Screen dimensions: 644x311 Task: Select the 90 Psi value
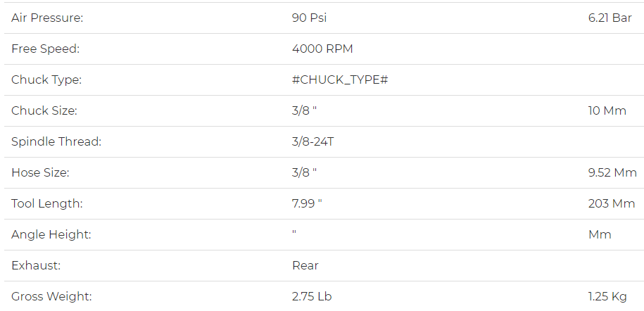point(309,18)
